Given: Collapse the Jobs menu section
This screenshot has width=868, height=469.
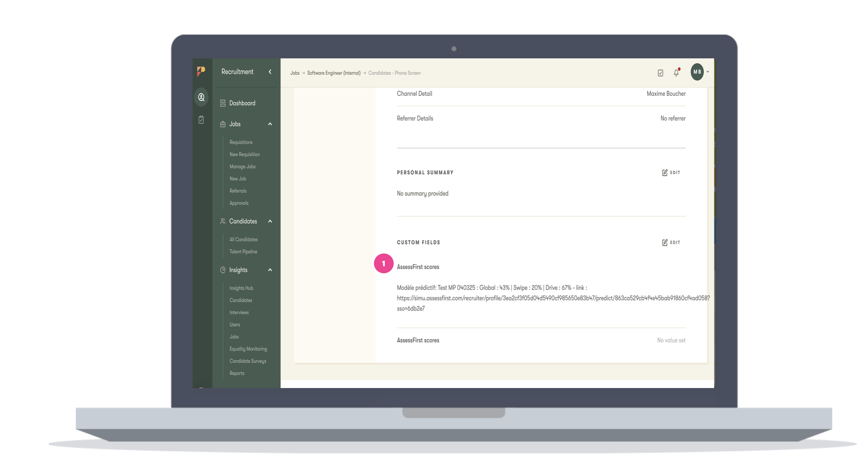Looking at the screenshot, I should (x=270, y=124).
